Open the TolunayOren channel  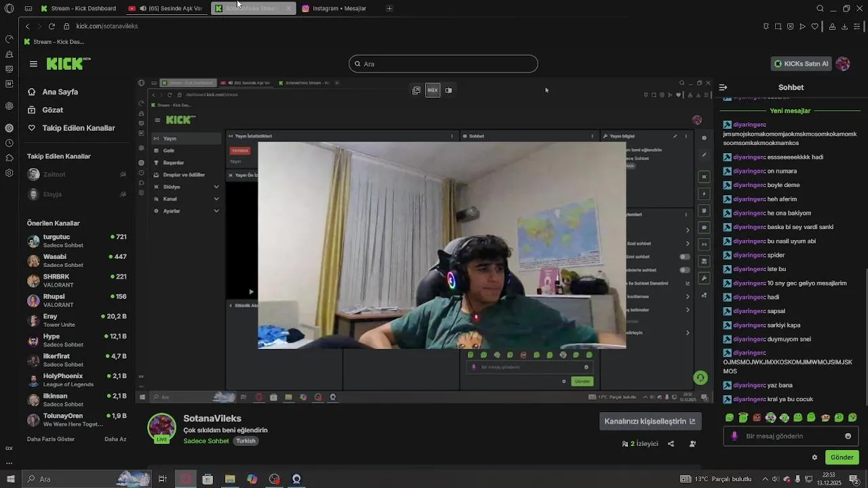click(77, 420)
